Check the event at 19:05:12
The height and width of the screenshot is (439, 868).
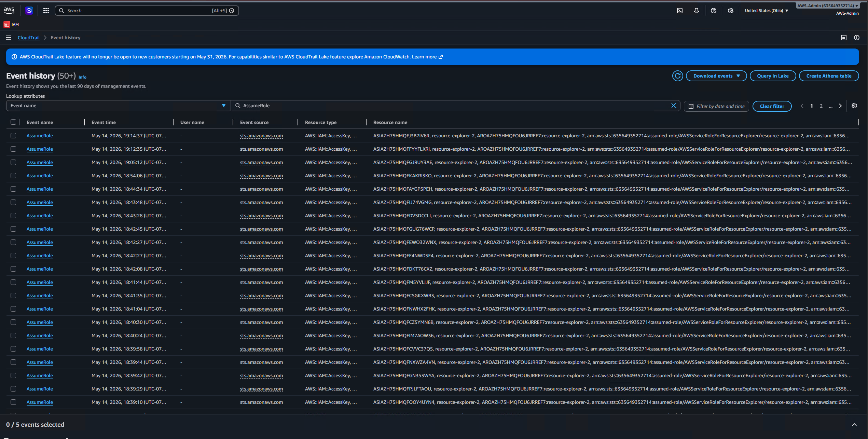(x=13, y=162)
